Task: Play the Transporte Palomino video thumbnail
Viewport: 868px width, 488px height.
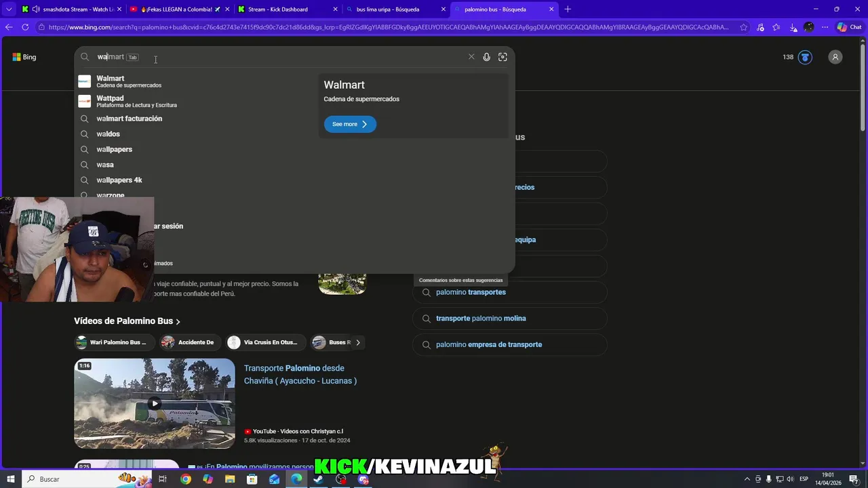Action: click(155, 403)
